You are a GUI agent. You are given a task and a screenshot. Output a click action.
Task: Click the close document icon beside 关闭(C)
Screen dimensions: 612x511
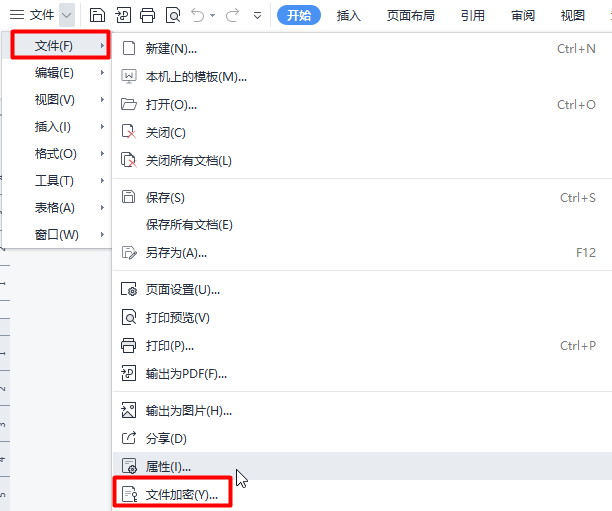(129, 132)
